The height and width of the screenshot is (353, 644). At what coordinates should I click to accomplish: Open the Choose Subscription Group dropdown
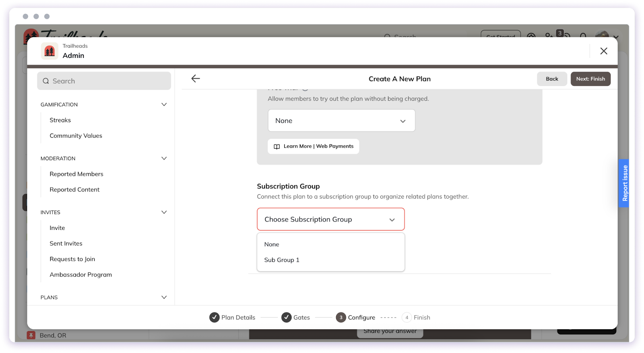pyautogui.click(x=330, y=219)
